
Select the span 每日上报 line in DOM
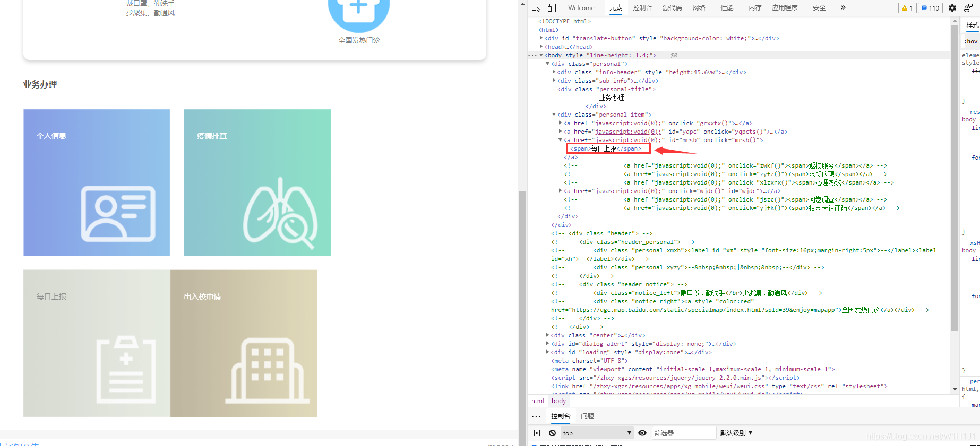pyautogui.click(x=606, y=148)
